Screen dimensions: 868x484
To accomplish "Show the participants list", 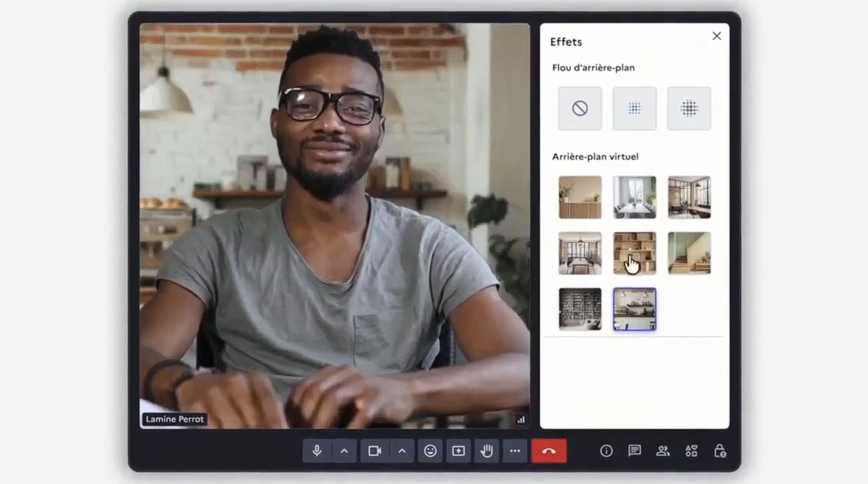I will tap(663, 451).
